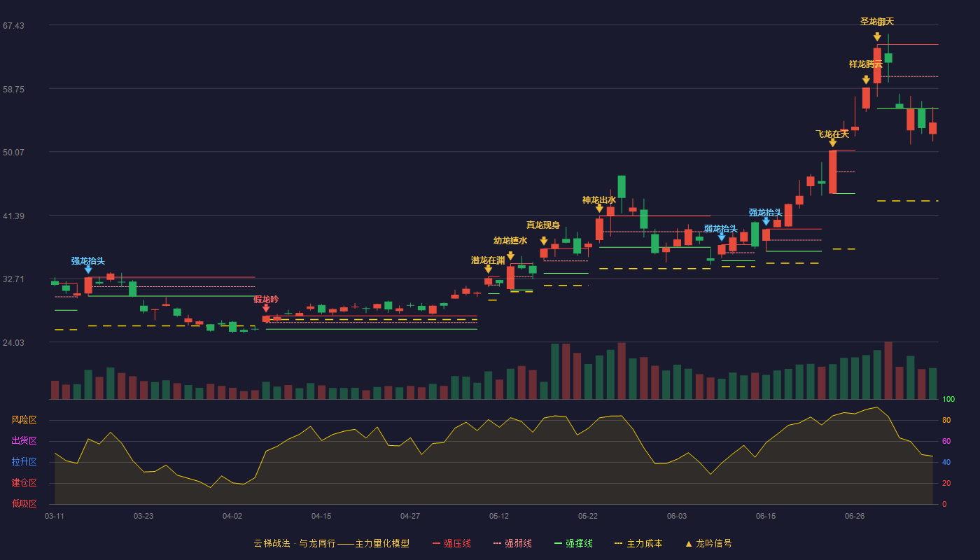Click the yellow arrow marker below 祥龙腾云

click(x=866, y=80)
